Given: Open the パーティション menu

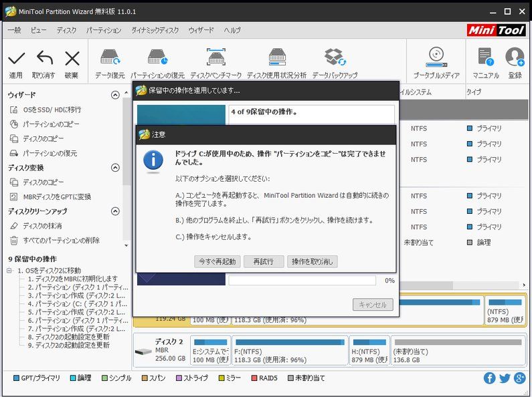Looking at the screenshot, I should [104, 30].
